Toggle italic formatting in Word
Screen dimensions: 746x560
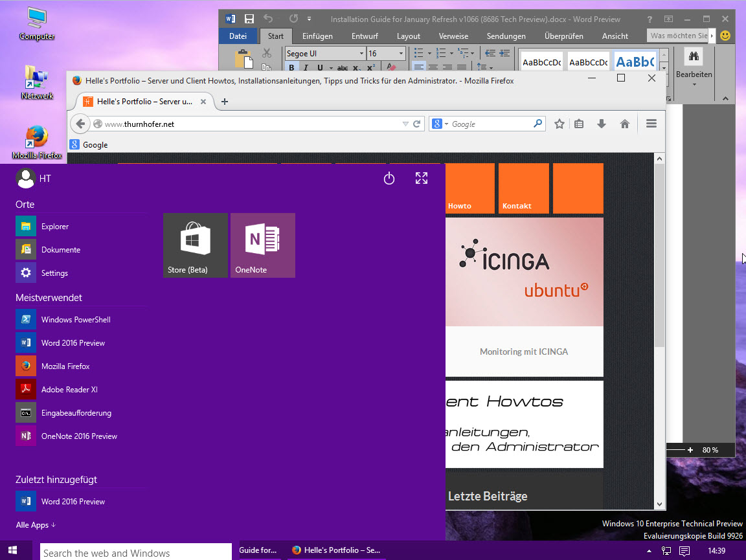point(306,67)
